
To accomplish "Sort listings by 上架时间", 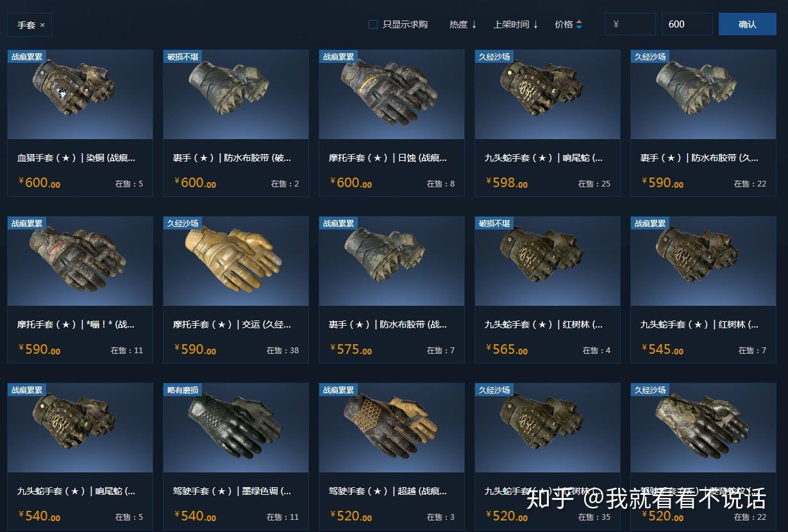I will coord(516,24).
